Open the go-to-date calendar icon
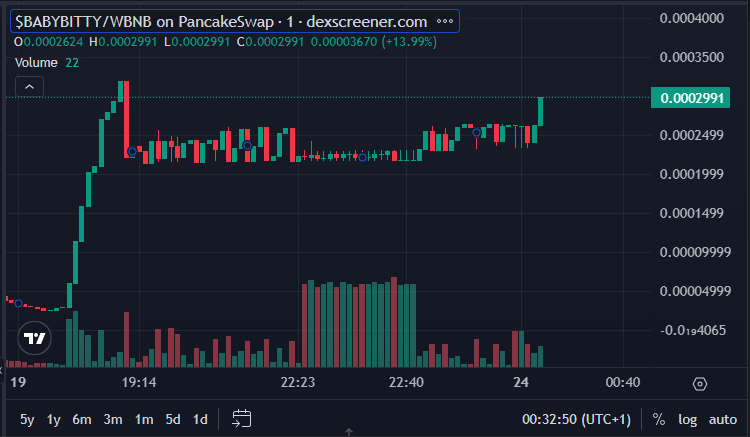Screen dimensions: 750x437 [242, 418]
